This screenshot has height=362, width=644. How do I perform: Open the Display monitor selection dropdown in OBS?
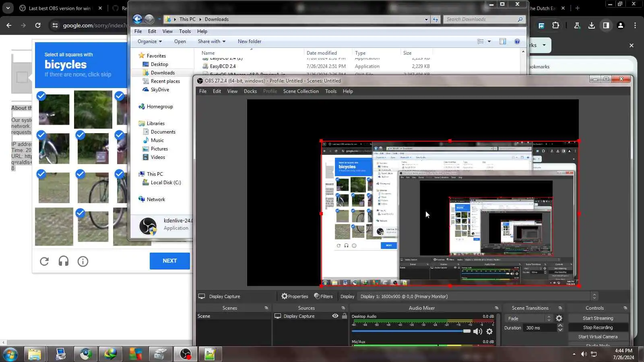click(478, 296)
